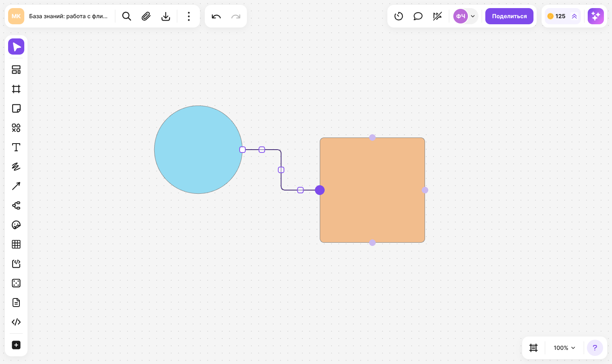This screenshot has width=612, height=364.
Task: Click the board title База знаний
Action: coord(68,16)
